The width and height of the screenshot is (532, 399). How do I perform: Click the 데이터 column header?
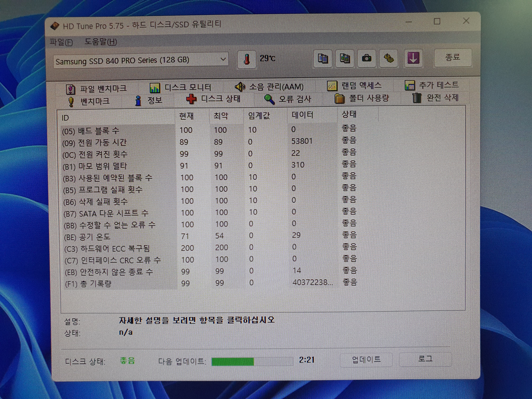(x=302, y=115)
